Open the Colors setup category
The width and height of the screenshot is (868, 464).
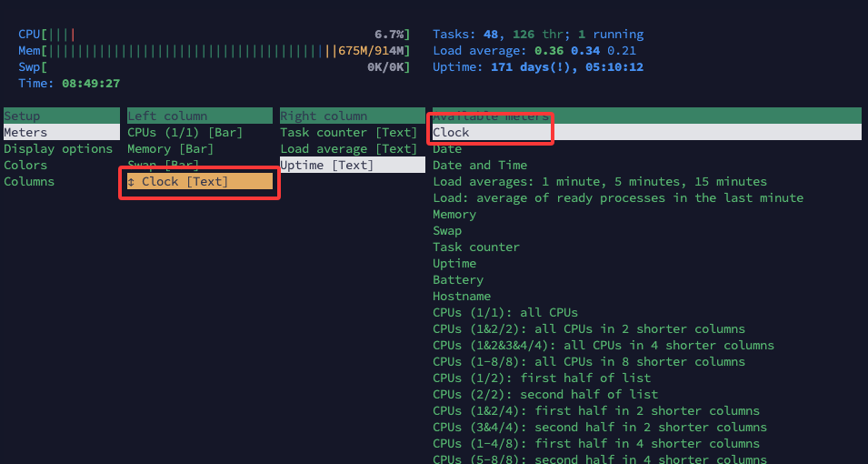25,166
